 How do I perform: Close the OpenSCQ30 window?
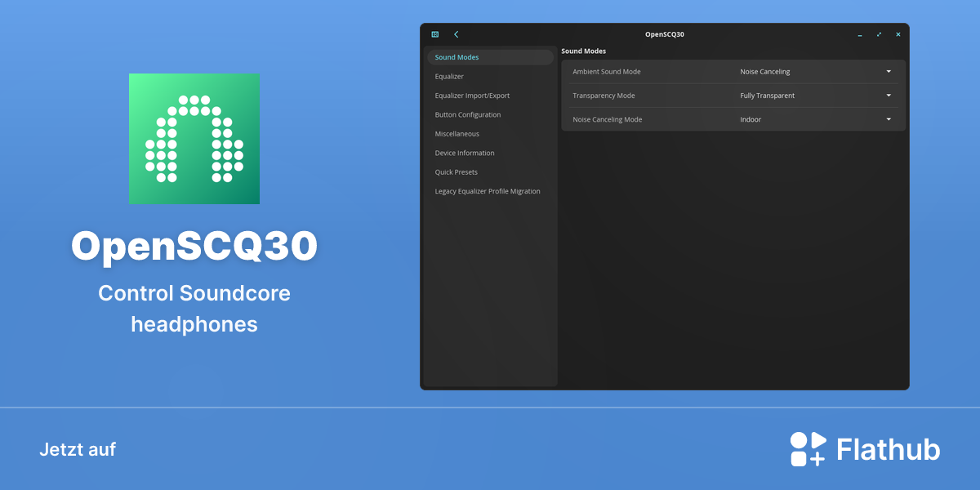click(x=898, y=34)
